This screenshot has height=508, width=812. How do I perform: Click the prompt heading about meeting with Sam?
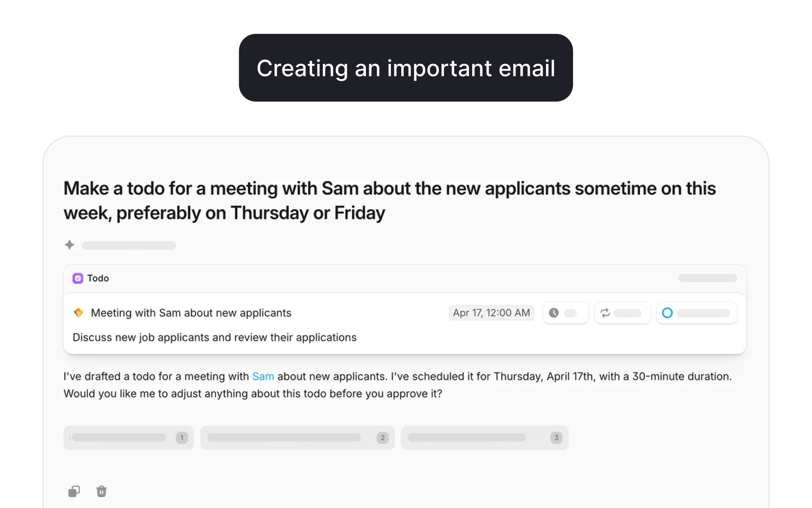pos(390,200)
